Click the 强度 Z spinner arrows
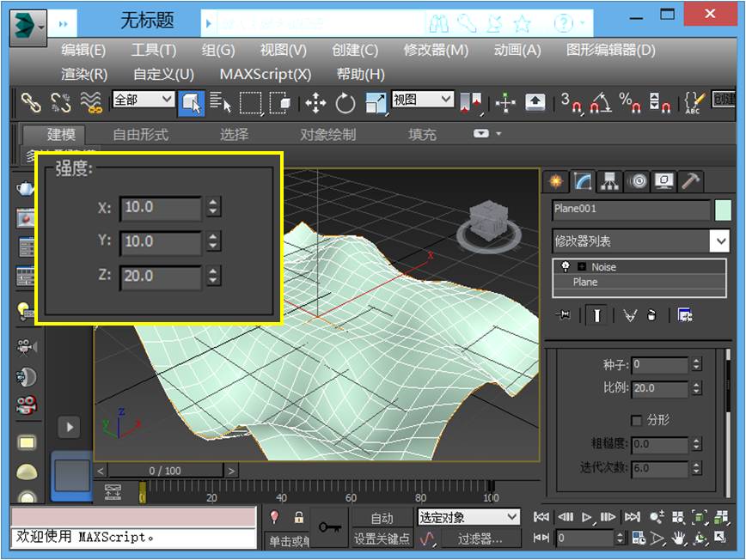Screen dimensions: 746x560 pos(213,276)
